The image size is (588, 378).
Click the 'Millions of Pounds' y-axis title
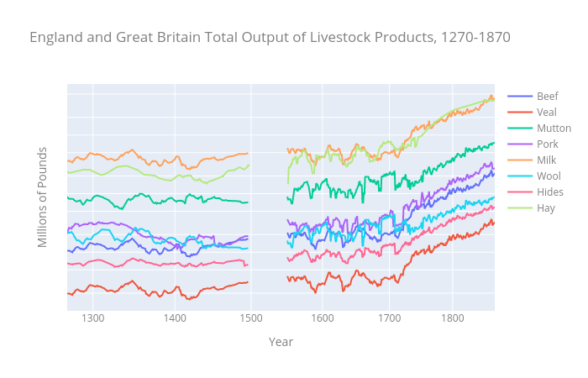coord(42,197)
